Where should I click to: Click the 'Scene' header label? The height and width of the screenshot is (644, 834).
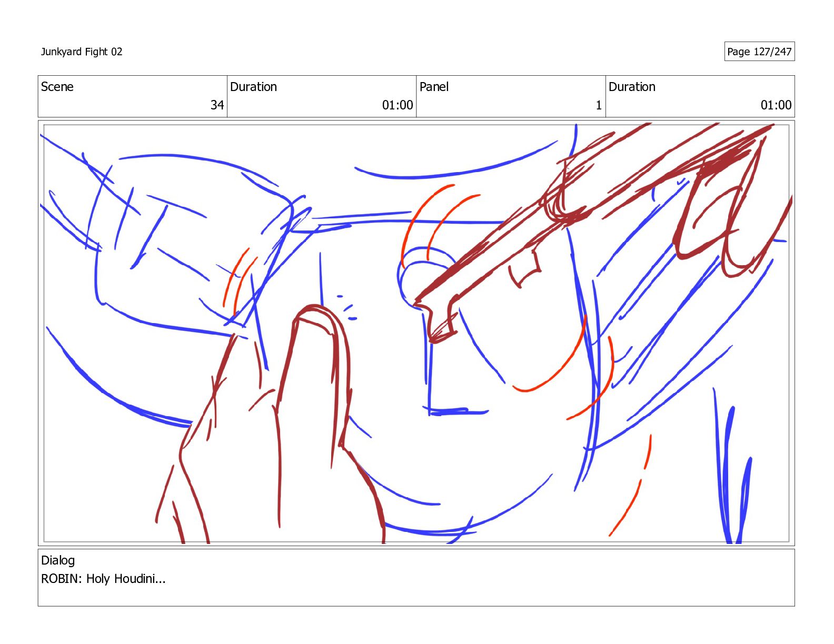[57, 87]
